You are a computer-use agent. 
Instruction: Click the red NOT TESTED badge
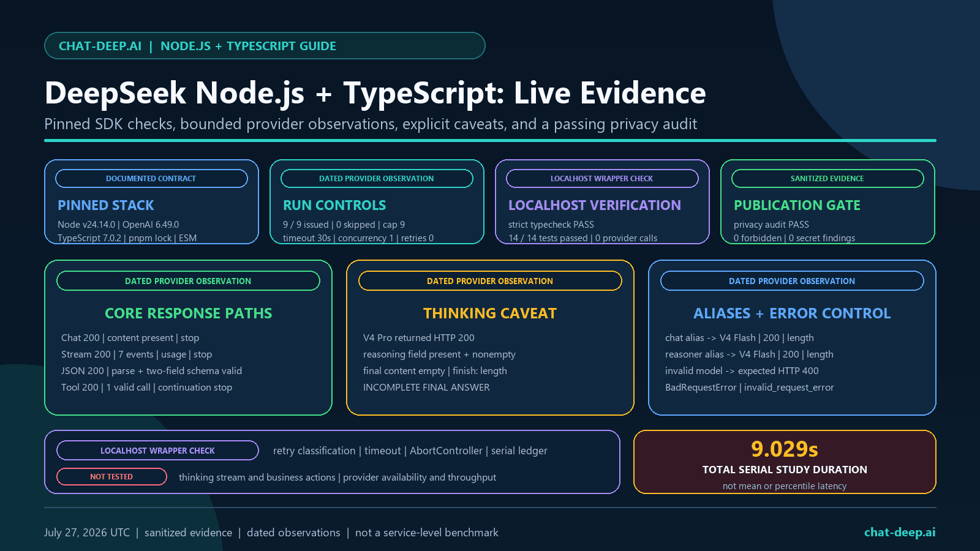point(111,477)
